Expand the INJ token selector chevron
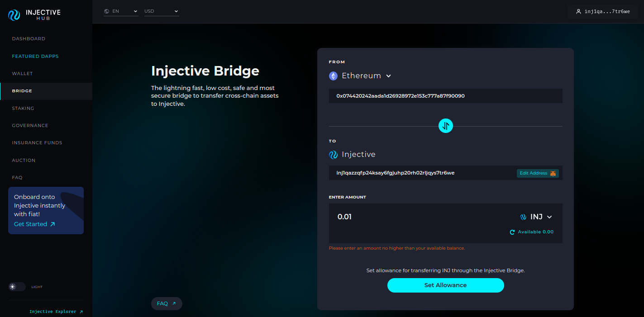The height and width of the screenshot is (317, 644). pos(549,217)
